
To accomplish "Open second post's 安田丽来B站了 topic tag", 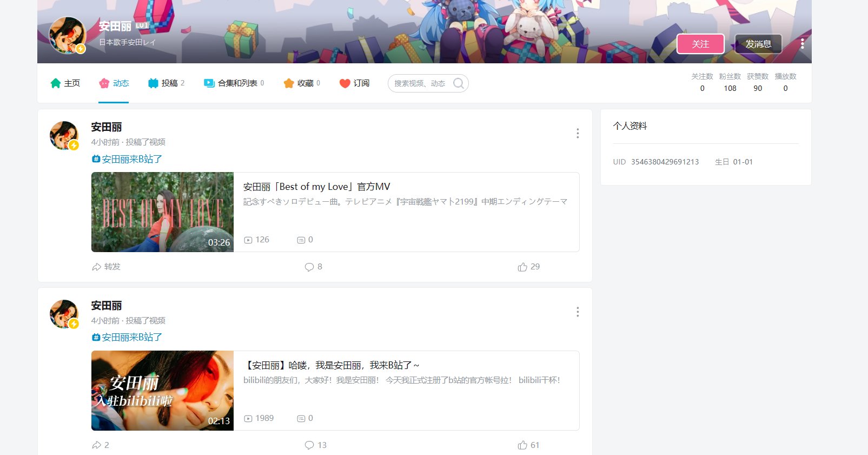I will [127, 337].
